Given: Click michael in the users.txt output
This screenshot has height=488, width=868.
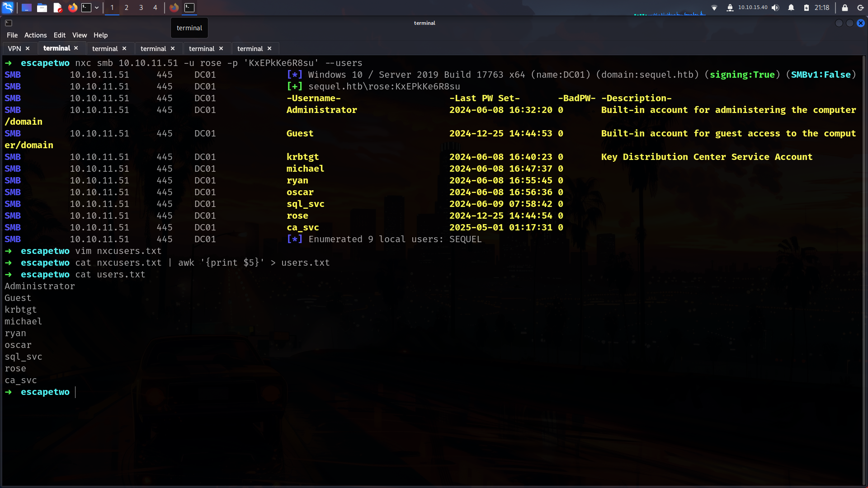Looking at the screenshot, I should [23, 321].
